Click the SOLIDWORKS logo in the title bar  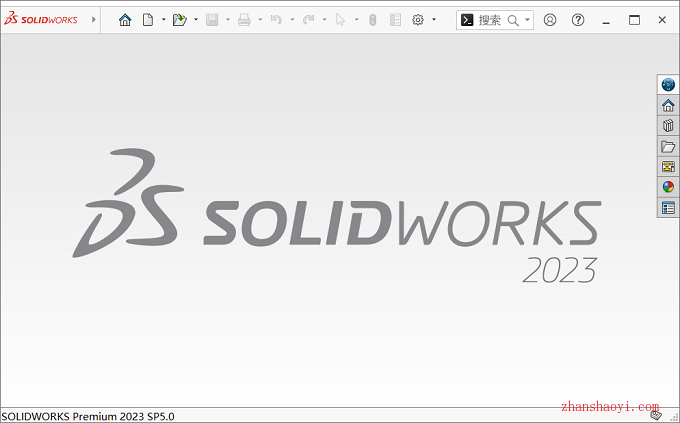point(41,20)
